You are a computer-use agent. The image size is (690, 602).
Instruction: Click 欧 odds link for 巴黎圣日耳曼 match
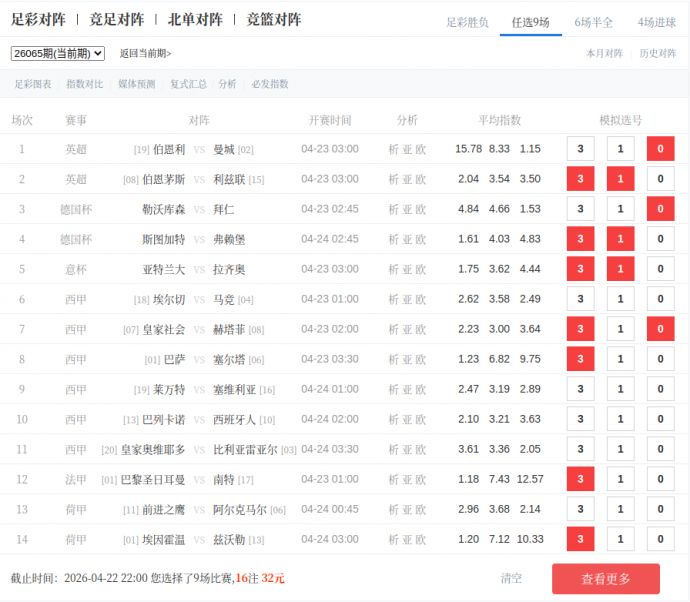pyautogui.click(x=421, y=479)
